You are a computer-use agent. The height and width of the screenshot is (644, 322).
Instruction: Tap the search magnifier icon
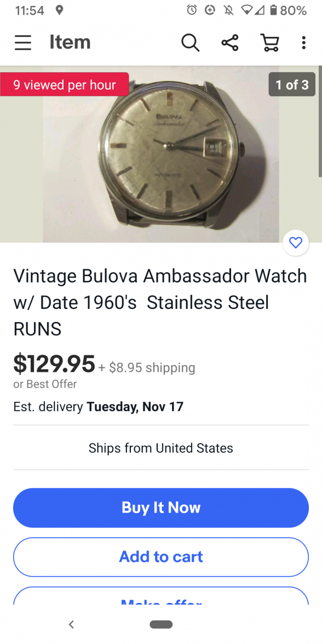[x=191, y=42]
